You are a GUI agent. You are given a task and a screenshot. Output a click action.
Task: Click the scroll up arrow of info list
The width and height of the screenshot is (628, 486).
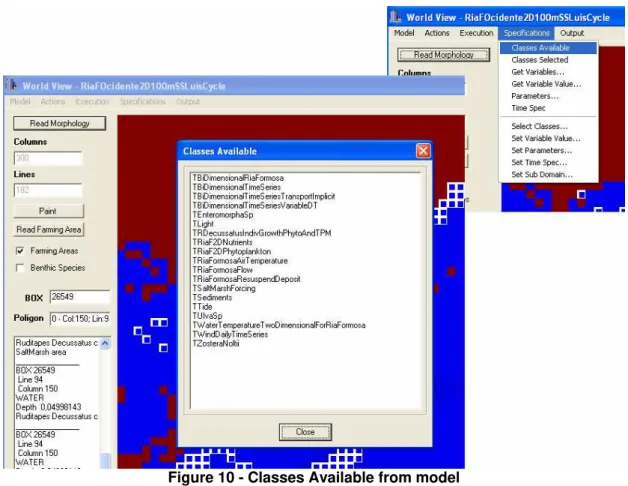(105, 343)
